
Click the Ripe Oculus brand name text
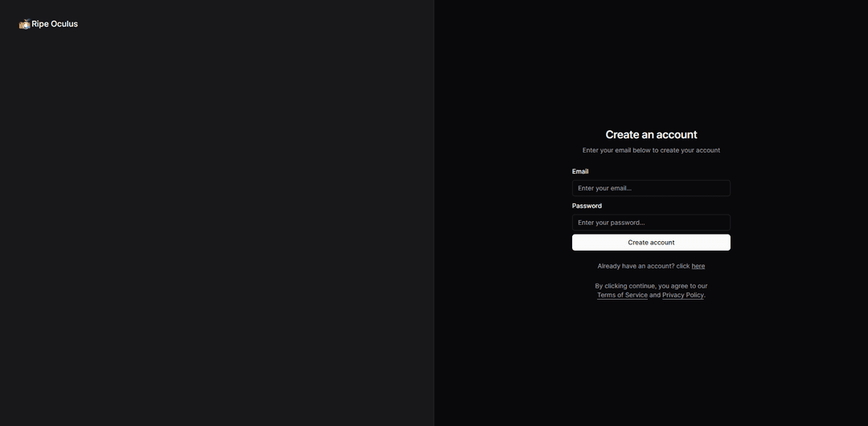[55, 24]
